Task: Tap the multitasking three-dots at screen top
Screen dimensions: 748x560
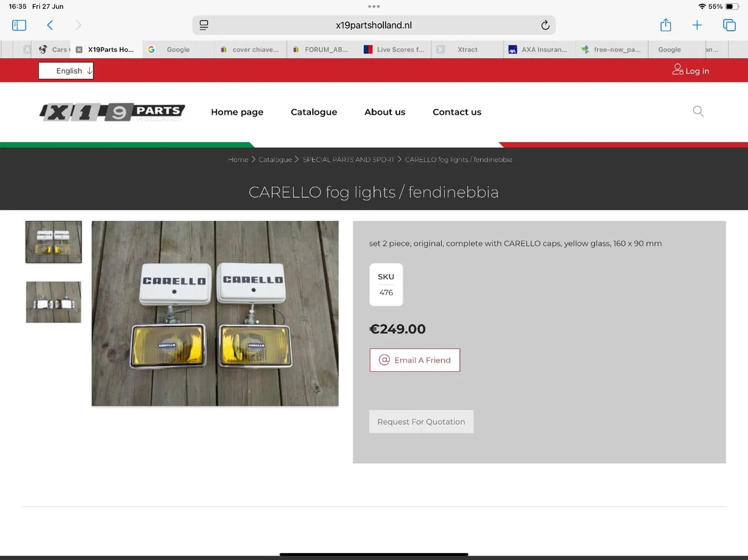Action: coord(374,6)
